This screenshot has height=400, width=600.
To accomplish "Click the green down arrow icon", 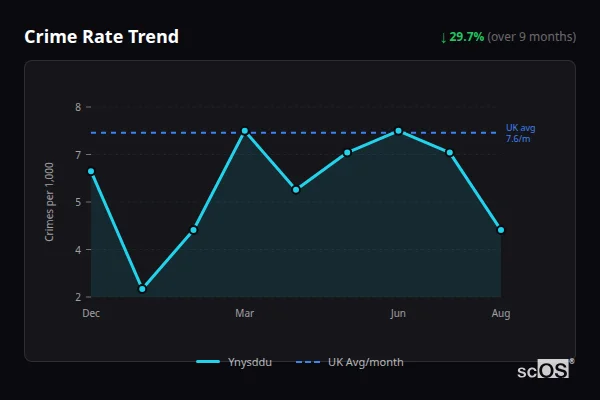I will (443, 38).
